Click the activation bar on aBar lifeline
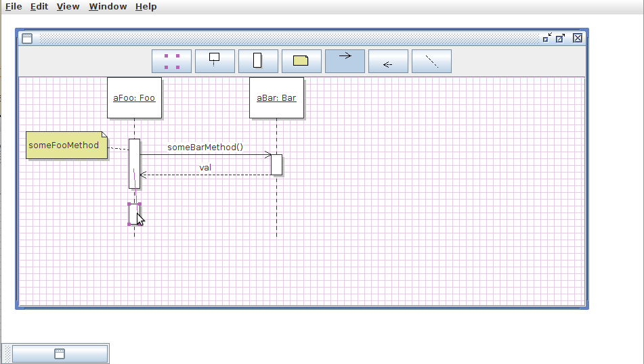The image size is (644, 364). [276, 164]
